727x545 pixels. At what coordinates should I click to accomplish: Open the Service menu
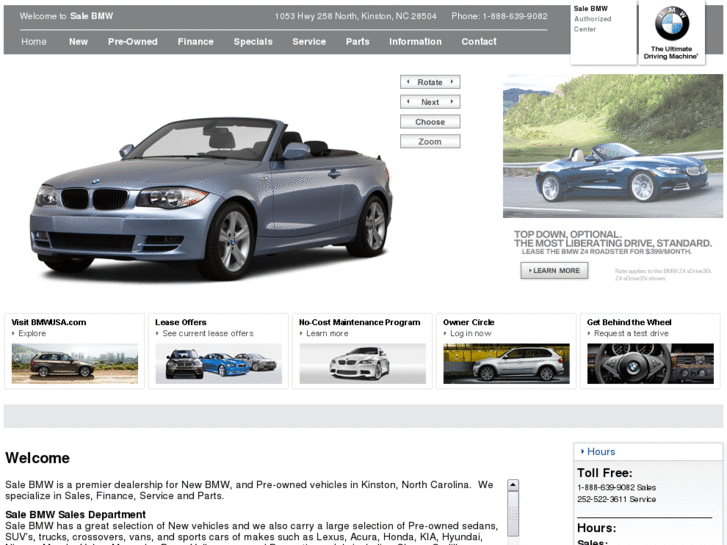309,42
